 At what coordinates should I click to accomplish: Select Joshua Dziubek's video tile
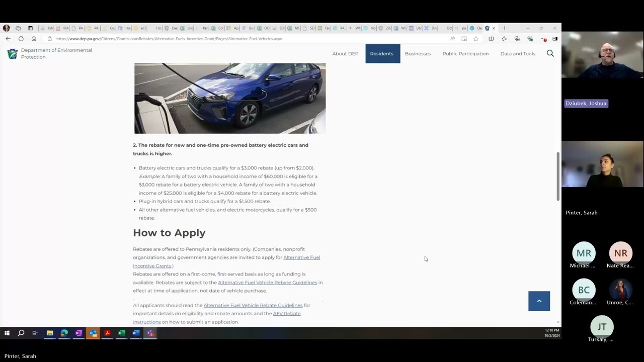pos(602,55)
